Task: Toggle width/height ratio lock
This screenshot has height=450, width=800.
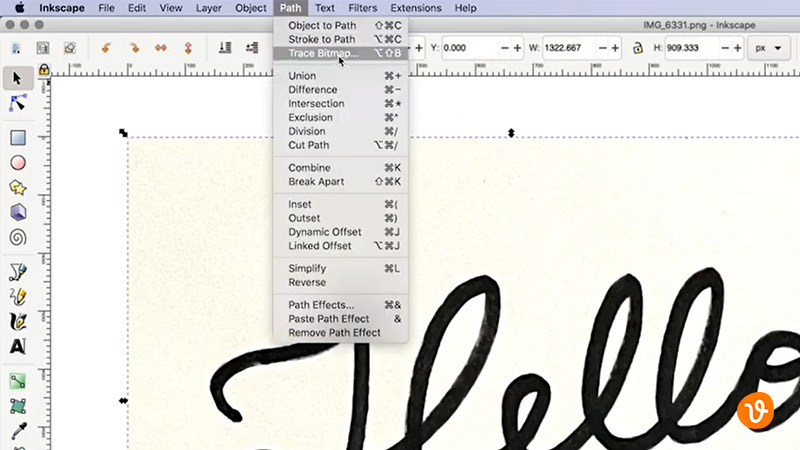Action: tap(638, 48)
